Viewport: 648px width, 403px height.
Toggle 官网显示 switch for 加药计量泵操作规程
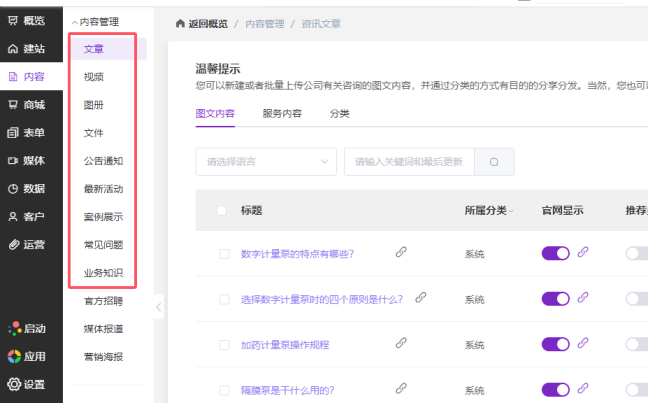click(555, 344)
